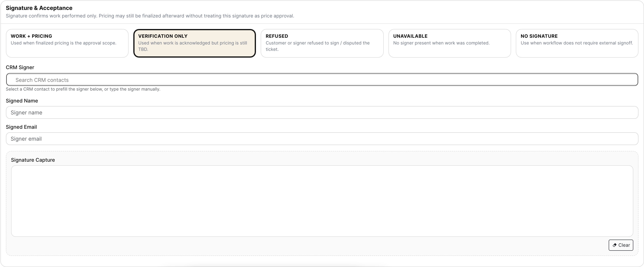Click the Signed Email label
Viewport: 644px width, 267px height.
pyautogui.click(x=21, y=127)
